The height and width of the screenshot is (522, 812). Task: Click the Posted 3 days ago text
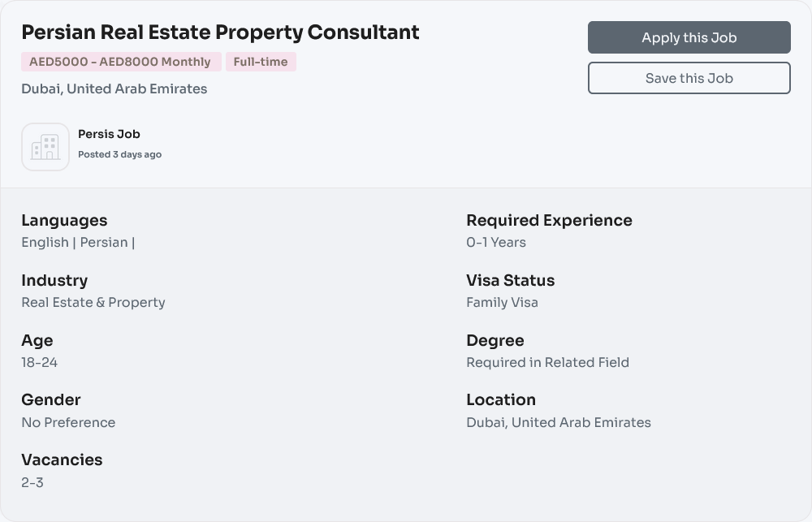tap(119, 153)
